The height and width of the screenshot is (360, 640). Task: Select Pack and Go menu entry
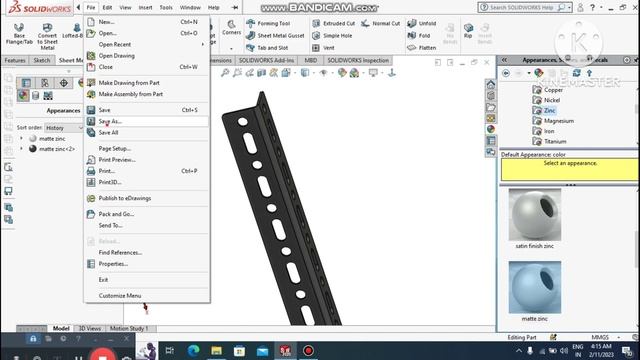tap(116, 214)
